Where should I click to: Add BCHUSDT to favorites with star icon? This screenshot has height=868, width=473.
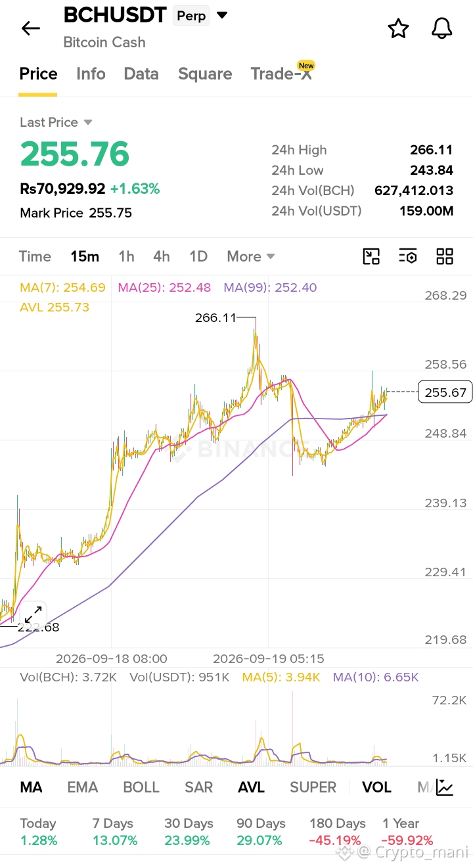[398, 28]
